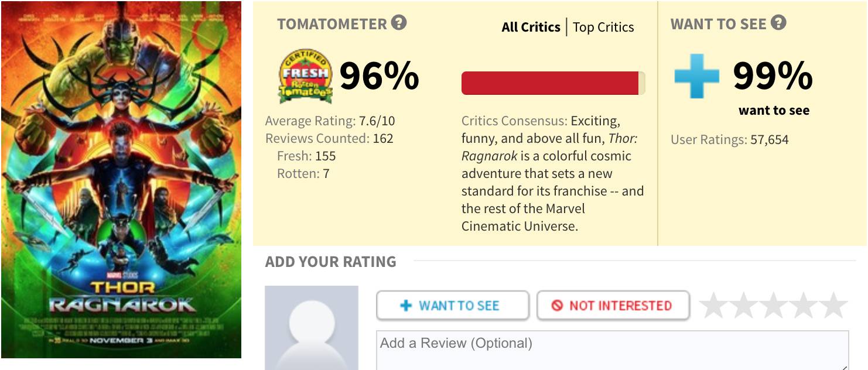This screenshot has height=370, width=868.
Task: Click the 96% Tomatometer score
Action: [379, 76]
